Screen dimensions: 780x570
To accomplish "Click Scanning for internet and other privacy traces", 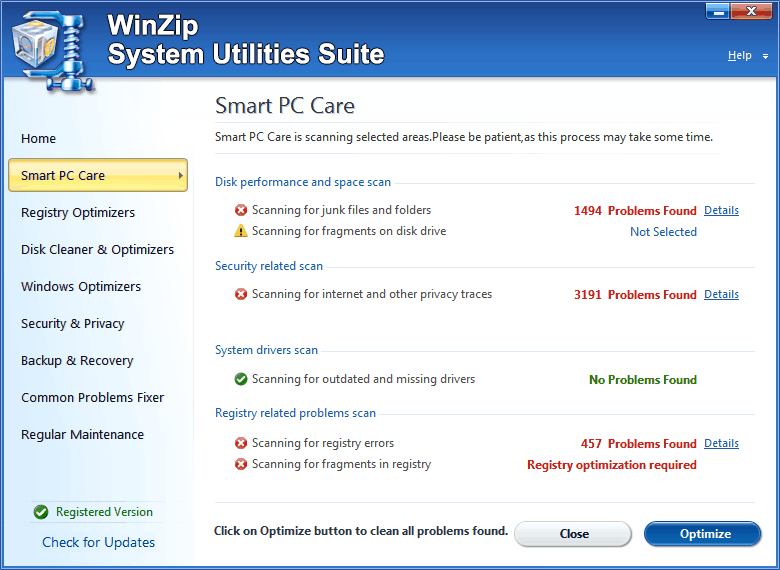I will point(372,294).
